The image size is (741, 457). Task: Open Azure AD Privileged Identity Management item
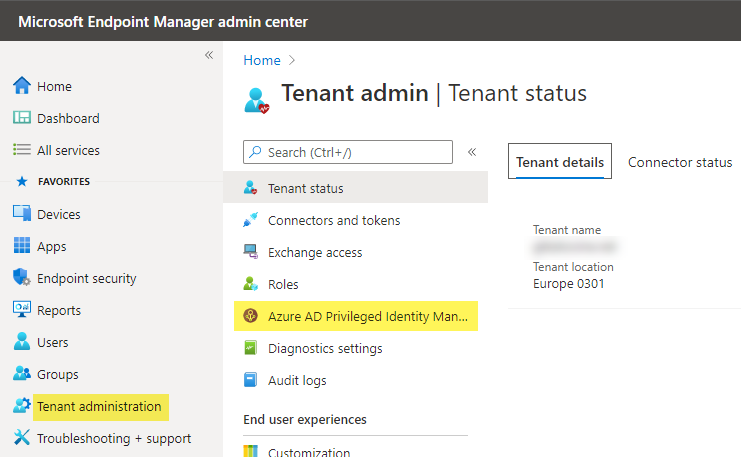point(356,316)
